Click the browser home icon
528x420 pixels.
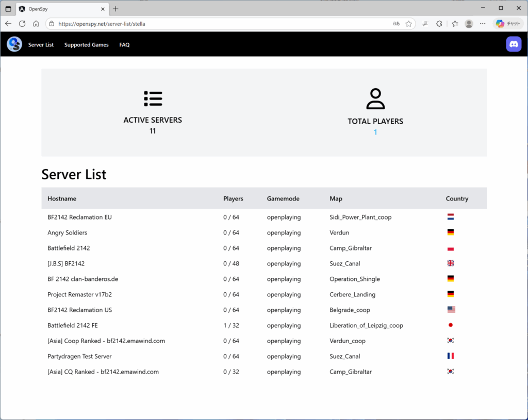36,24
